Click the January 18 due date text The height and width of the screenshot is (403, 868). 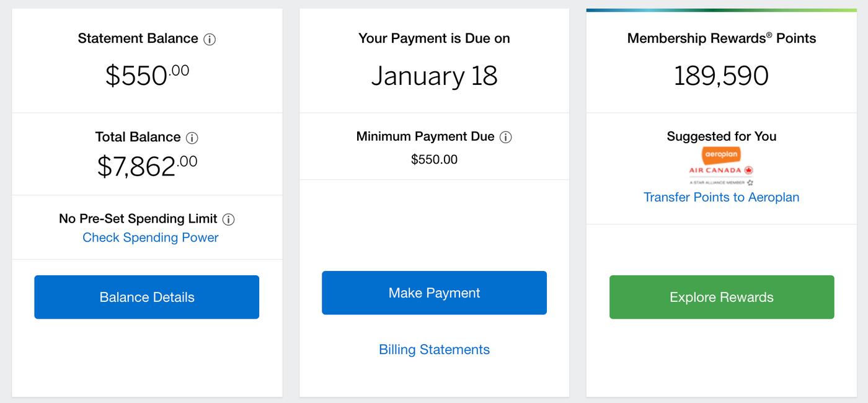click(x=434, y=75)
